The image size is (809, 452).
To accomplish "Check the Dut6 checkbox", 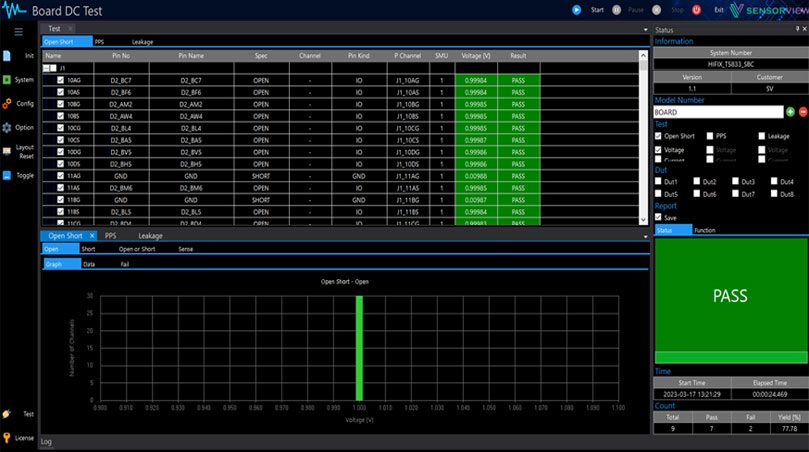I will coord(697,193).
